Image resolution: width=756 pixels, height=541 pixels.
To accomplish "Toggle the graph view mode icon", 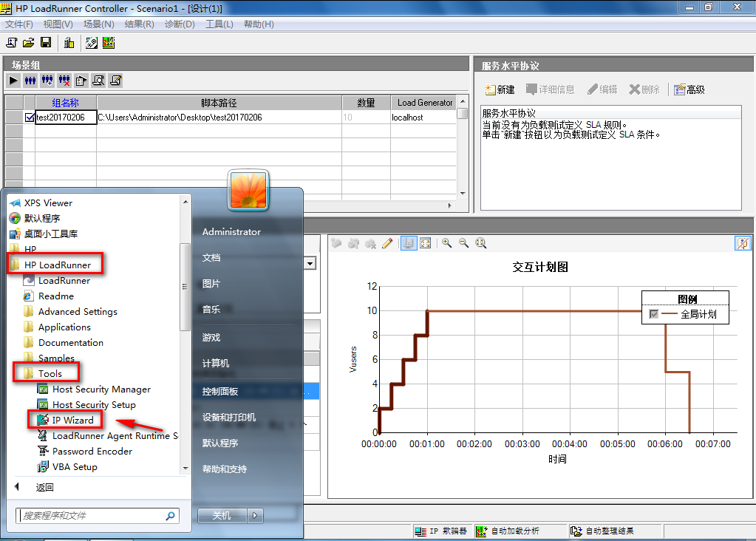I will [x=409, y=243].
